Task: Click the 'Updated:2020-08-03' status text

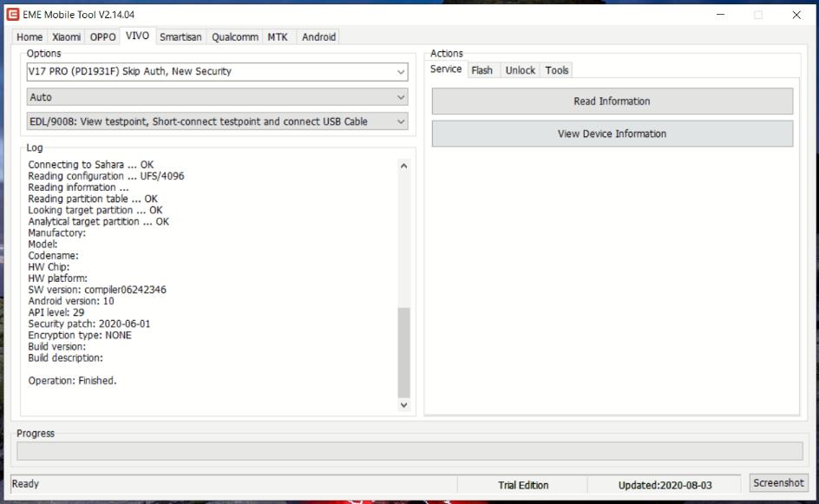Action: 665,485
